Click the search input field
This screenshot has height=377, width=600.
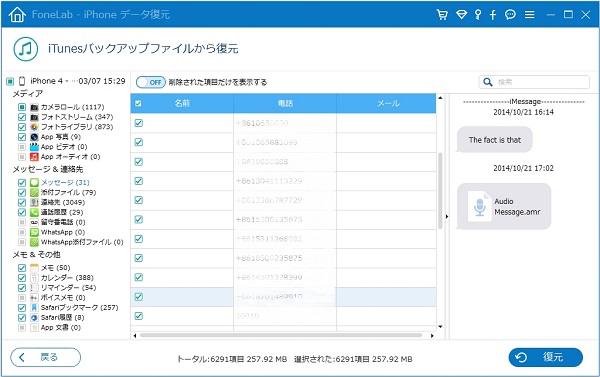(534, 82)
